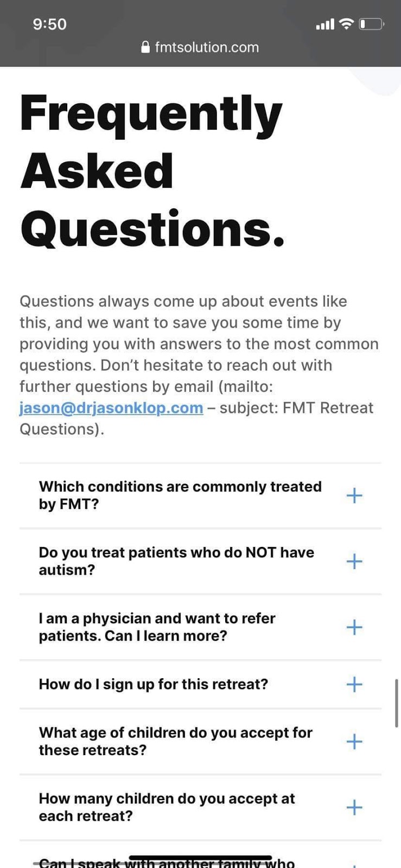This screenshot has width=401, height=868.
Task: Tap the padlock icon in address bar
Action: [x=145, y=47]
